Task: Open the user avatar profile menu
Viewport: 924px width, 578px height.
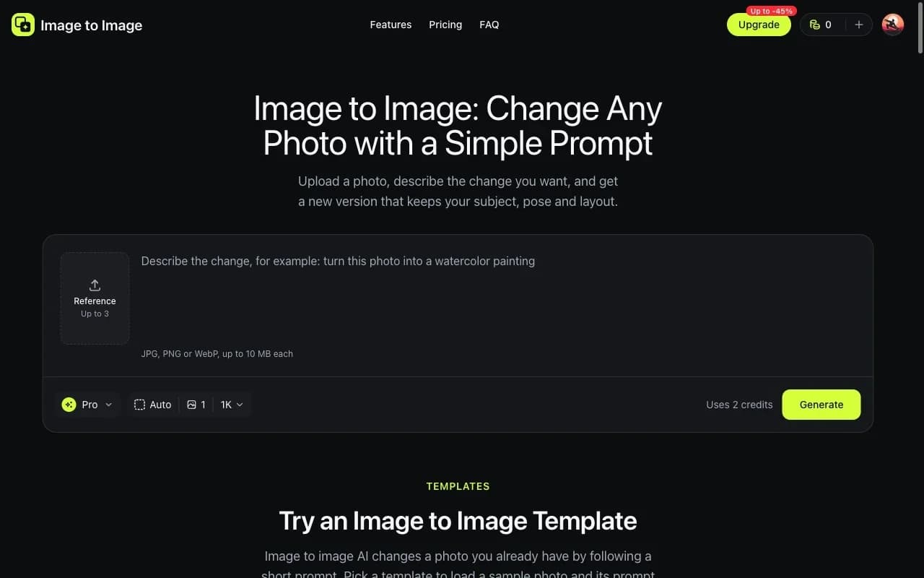Action: coord(893,25)
